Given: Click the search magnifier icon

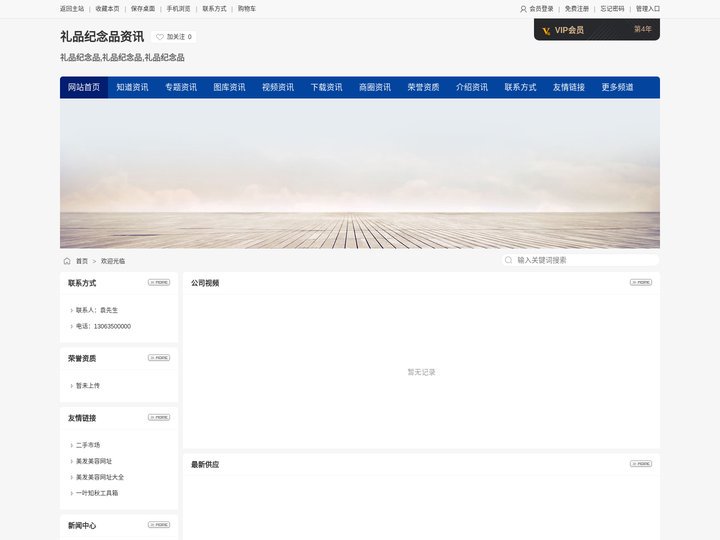Looking at the screenshot, I should click(x=508, y=260).
